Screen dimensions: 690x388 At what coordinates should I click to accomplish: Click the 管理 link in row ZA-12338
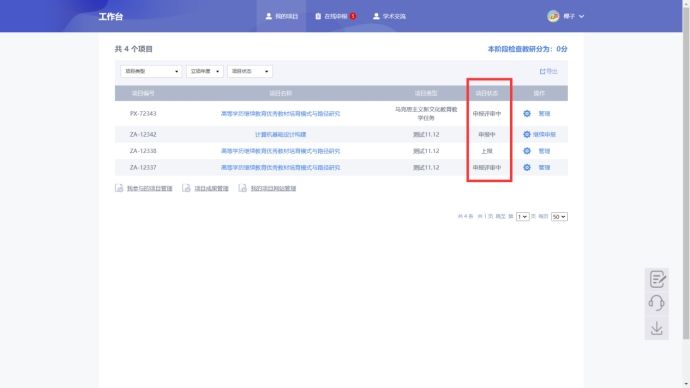click(544, 151)
